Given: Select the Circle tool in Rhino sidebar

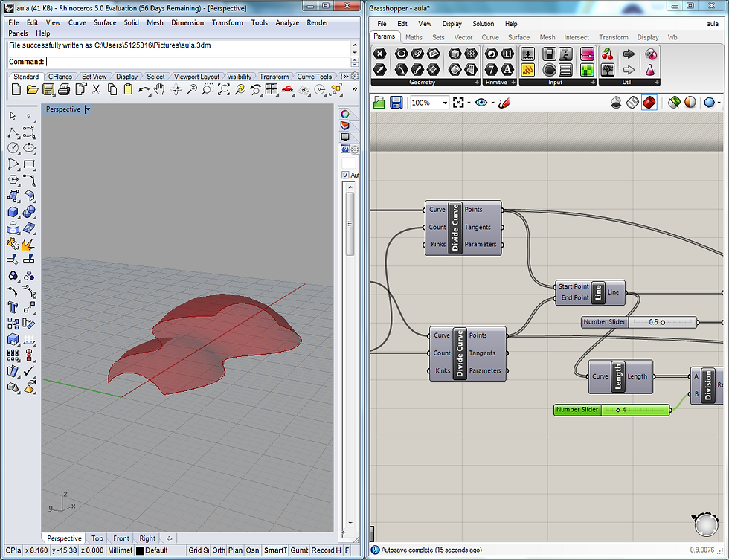Looking at the screenshot, I should coord(13,148).
